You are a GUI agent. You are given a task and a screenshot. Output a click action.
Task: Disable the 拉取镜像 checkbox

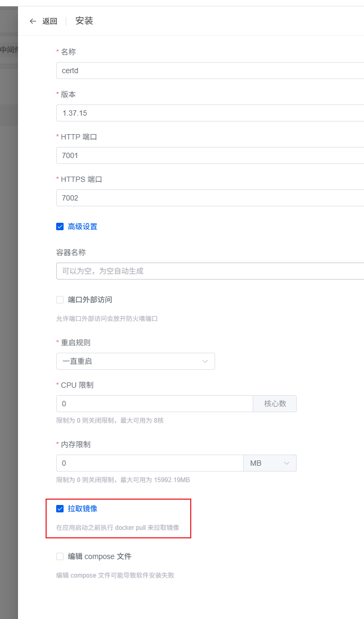60,509
